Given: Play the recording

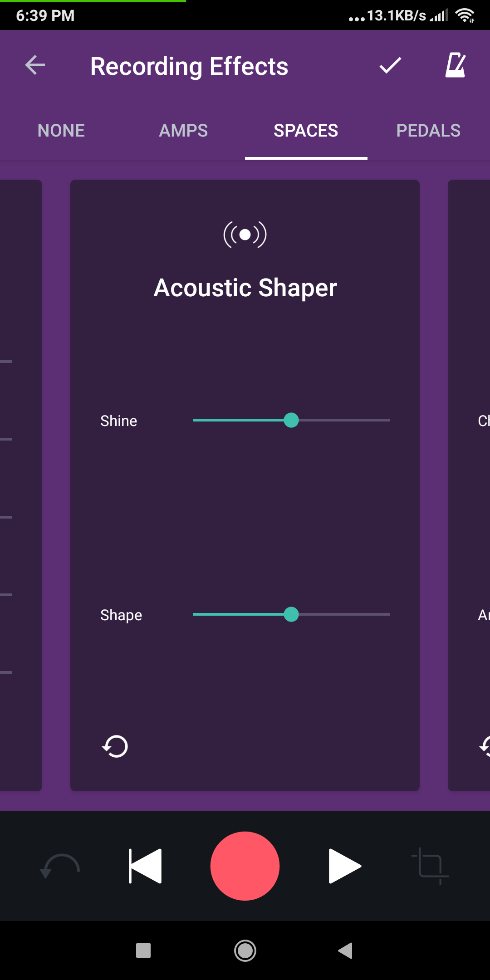Looking at the screenshot, I should pyautogui.click(x=344, y=866).
